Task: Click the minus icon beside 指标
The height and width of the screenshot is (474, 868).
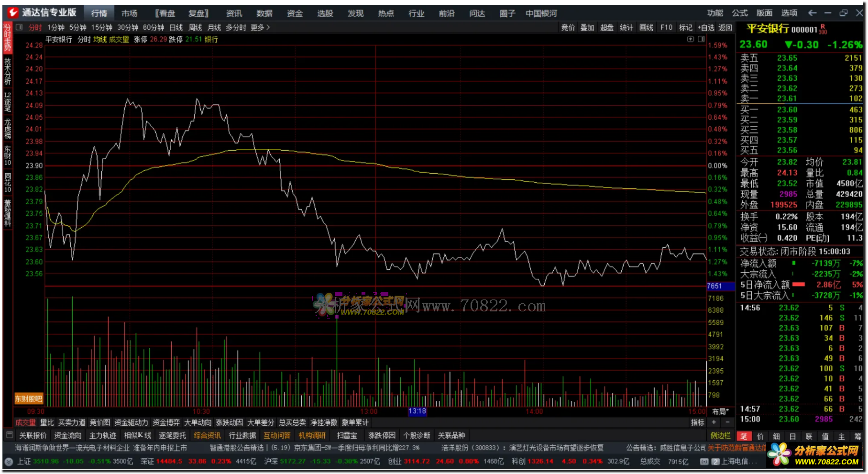Action: pyautogui.click(x=728, y=422)
